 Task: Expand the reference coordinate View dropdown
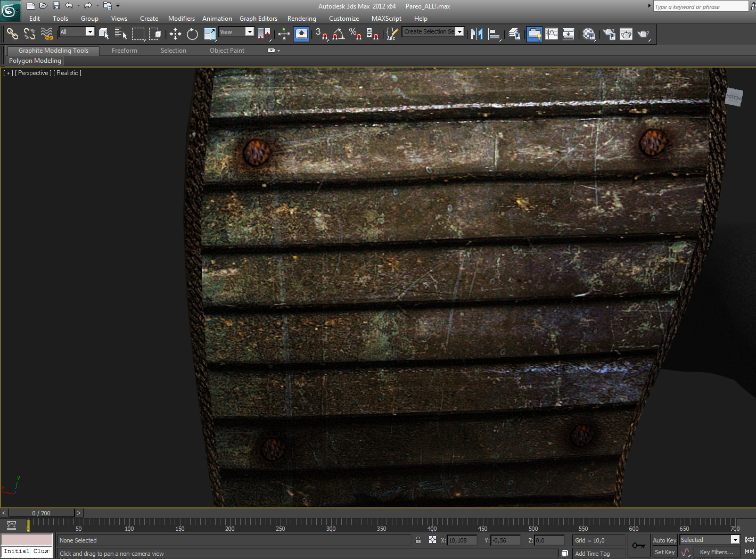tap(249, 32)
